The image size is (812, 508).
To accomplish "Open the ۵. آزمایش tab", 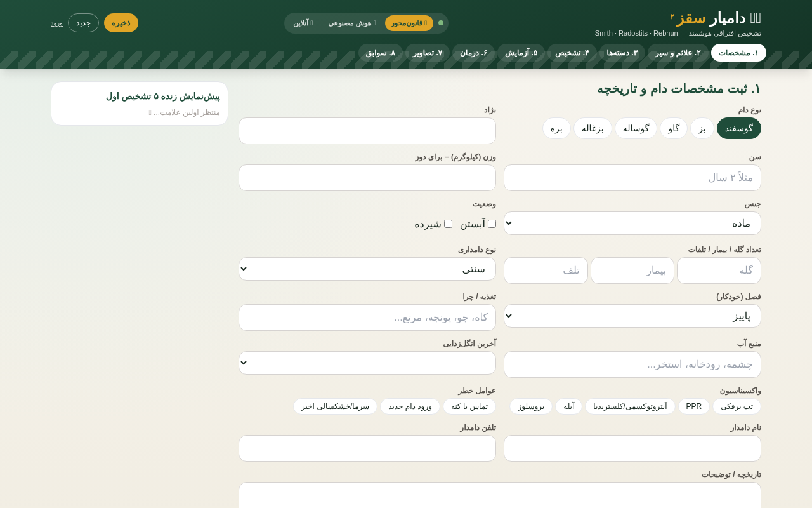I will (x=521, y=53).
